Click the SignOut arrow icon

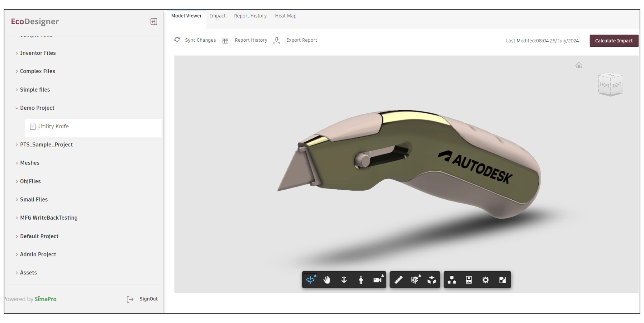130,299
